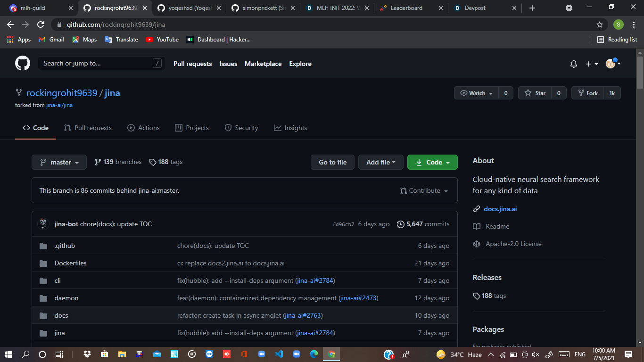Star the jina repository

535,93
